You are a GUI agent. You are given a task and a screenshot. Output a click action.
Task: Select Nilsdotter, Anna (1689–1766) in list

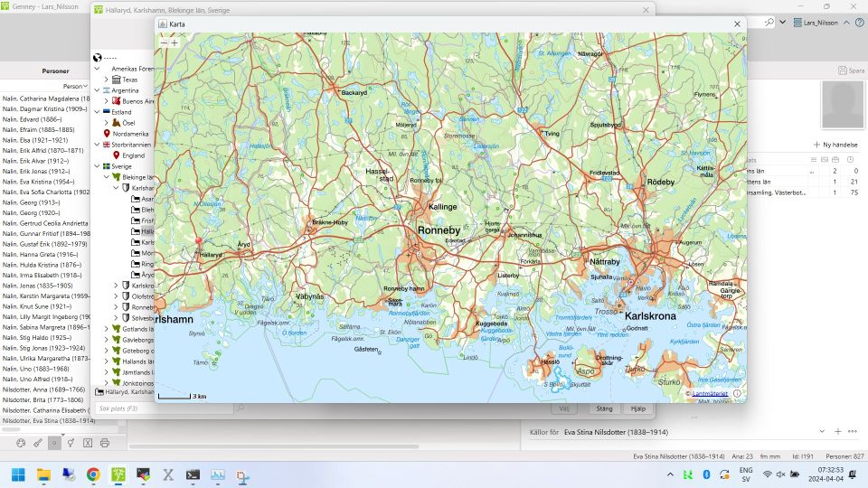coord(45,389)
